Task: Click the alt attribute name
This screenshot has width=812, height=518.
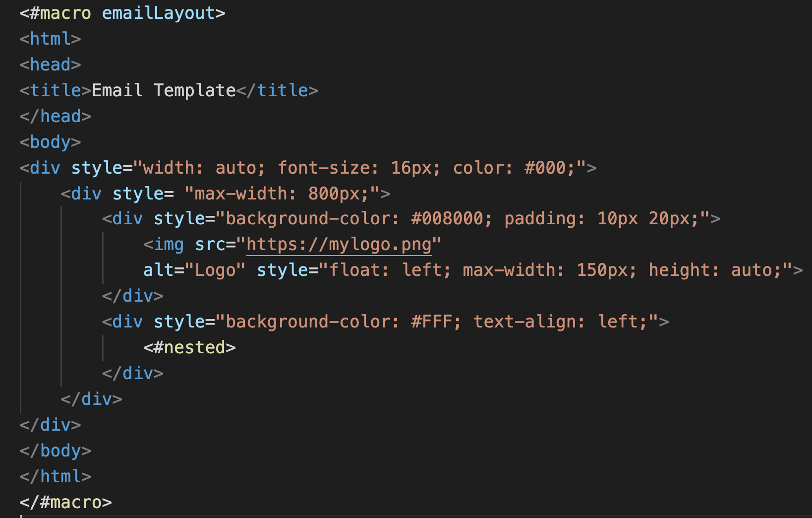Action: (x=159, y=270)
